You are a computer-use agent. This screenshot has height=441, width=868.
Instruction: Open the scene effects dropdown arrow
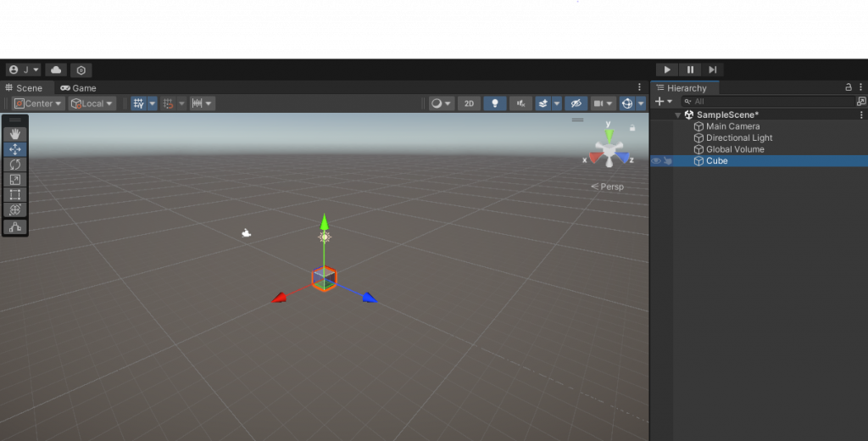point(557,103)
